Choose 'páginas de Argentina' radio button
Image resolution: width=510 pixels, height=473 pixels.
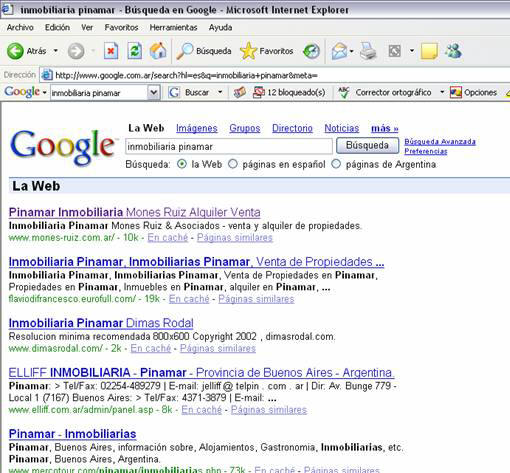336,164
